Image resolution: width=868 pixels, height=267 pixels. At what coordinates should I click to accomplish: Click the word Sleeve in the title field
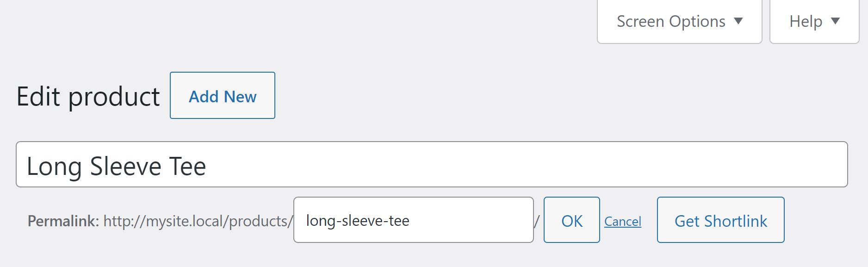tap(125, 166)
